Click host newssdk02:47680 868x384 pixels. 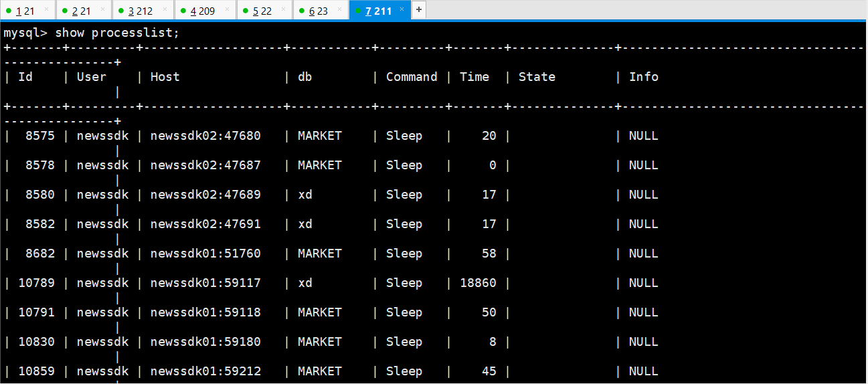pyautogui.click(x=205, y=136)
